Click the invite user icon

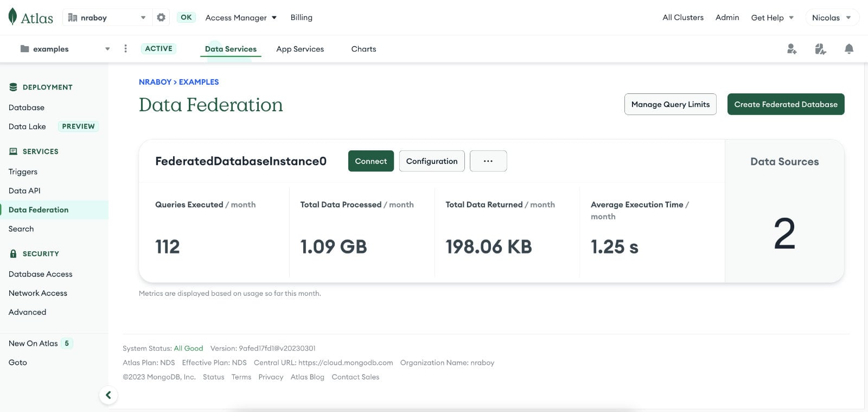(x=792, y=49)
